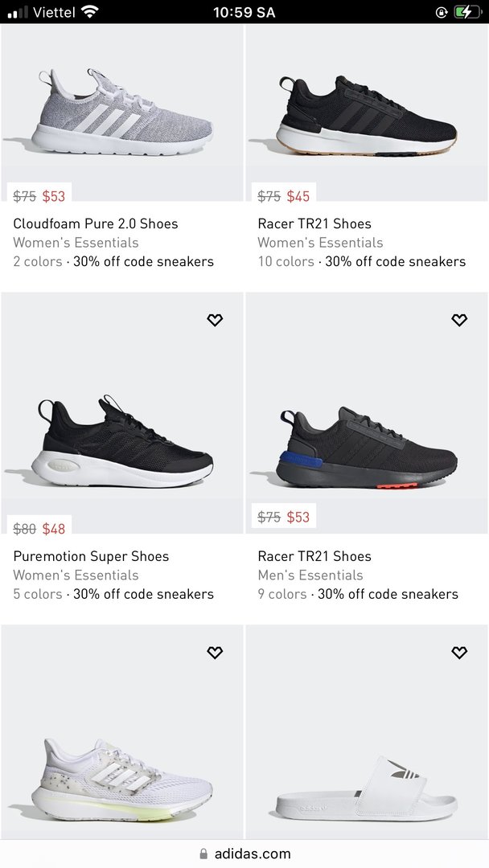Tap the adidas.com address bar
489x868 pixels.
244,854
